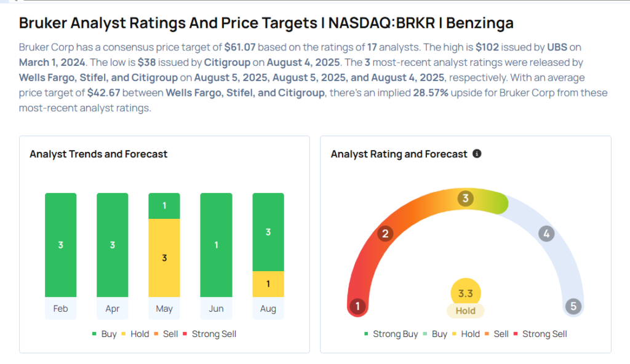Click gauge marker number 5

[573, 306]
